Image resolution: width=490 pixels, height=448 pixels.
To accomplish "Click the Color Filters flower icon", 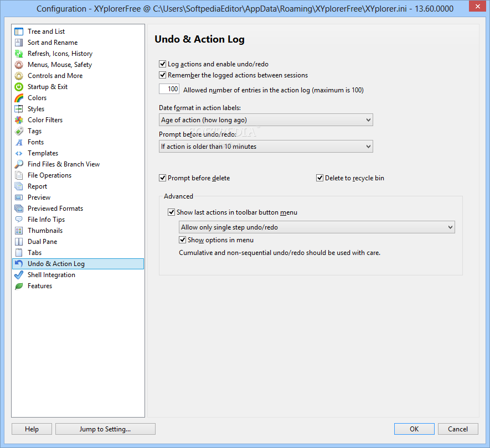I will (x=19, y=120).
